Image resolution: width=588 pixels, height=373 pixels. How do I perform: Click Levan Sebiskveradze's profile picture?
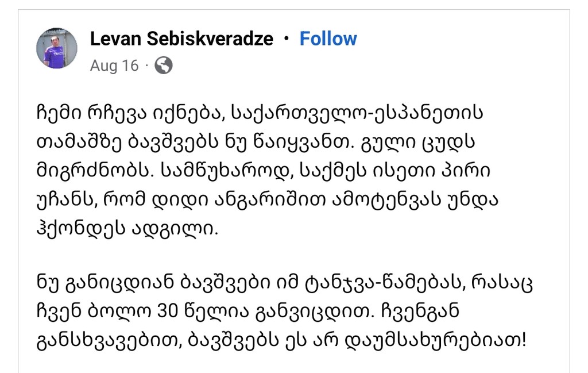click(x=57, y=48)
